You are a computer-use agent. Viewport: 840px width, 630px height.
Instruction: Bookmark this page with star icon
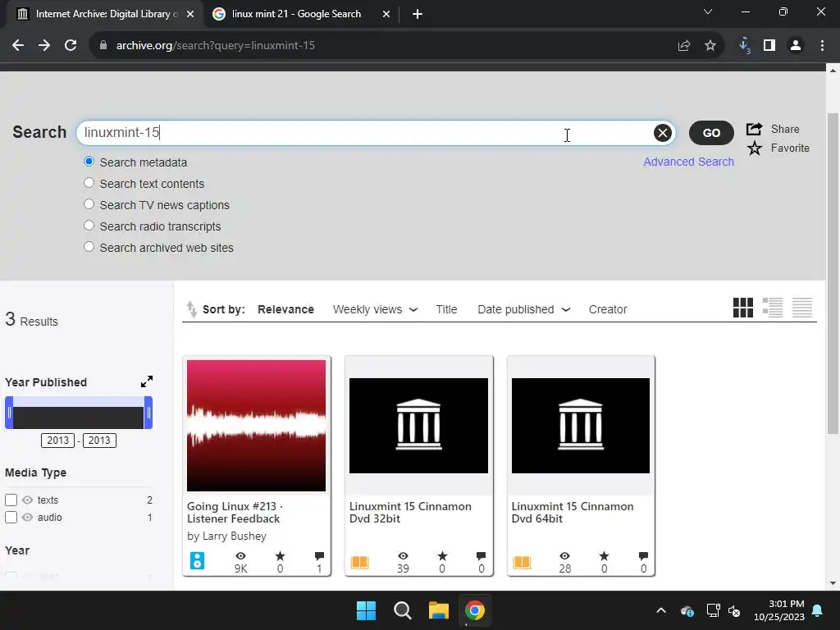coord(710,46)
